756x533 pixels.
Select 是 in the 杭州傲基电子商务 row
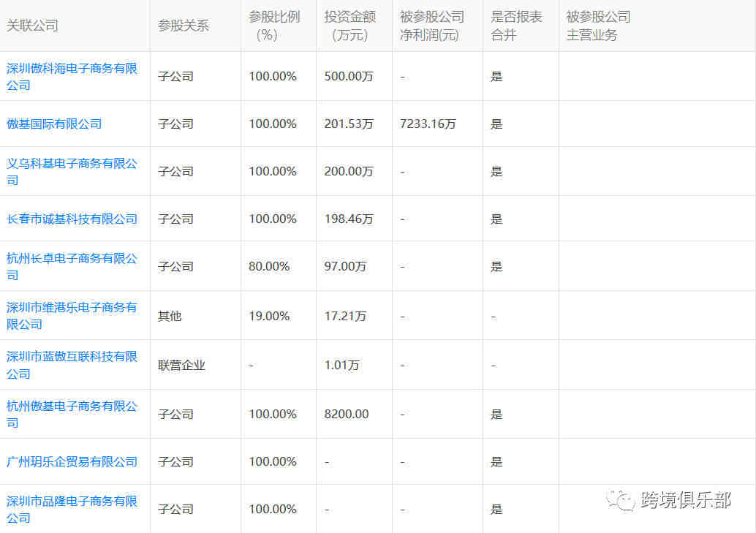496,414
